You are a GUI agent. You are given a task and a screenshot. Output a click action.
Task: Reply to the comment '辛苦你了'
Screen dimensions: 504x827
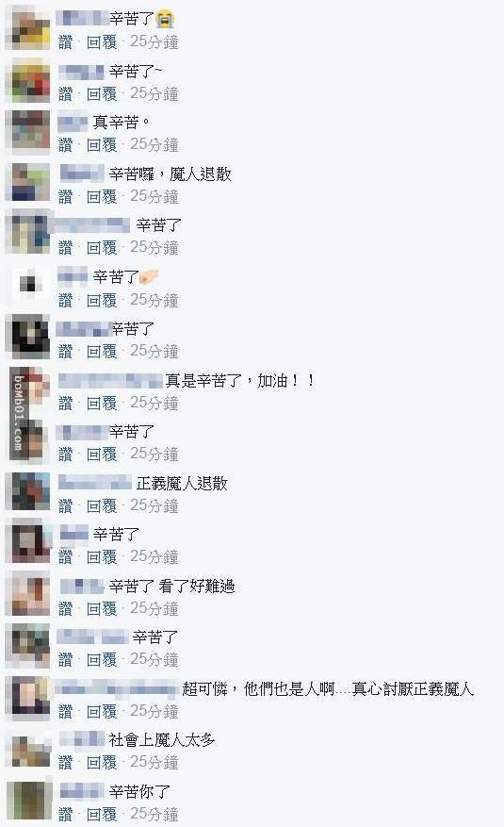[101, 814]
